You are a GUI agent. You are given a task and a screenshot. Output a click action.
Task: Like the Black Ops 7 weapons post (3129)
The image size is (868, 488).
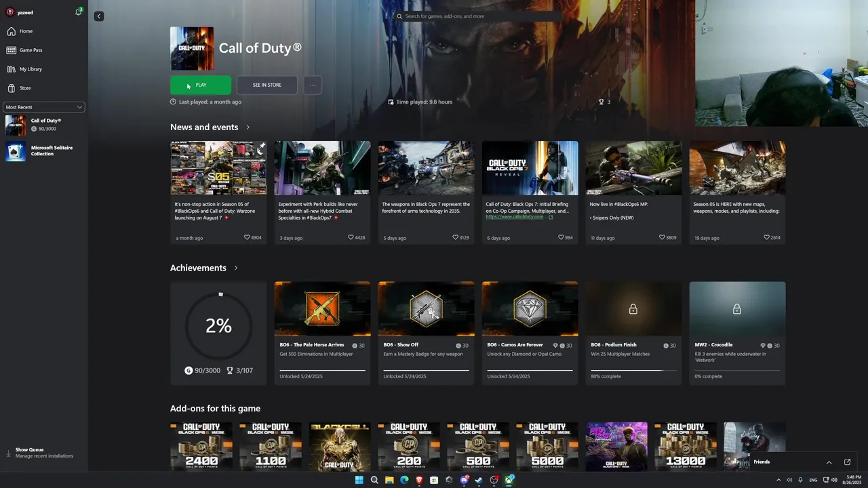click(x=456, y=238)
